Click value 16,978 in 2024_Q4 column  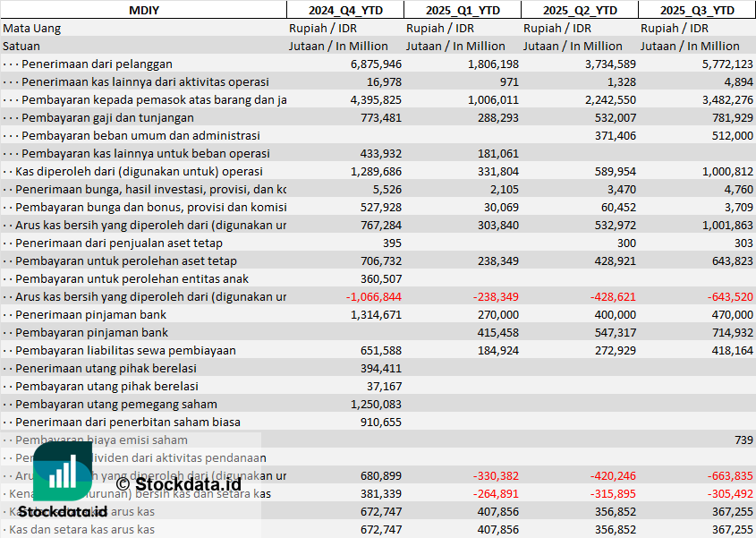tap(384, 82)
